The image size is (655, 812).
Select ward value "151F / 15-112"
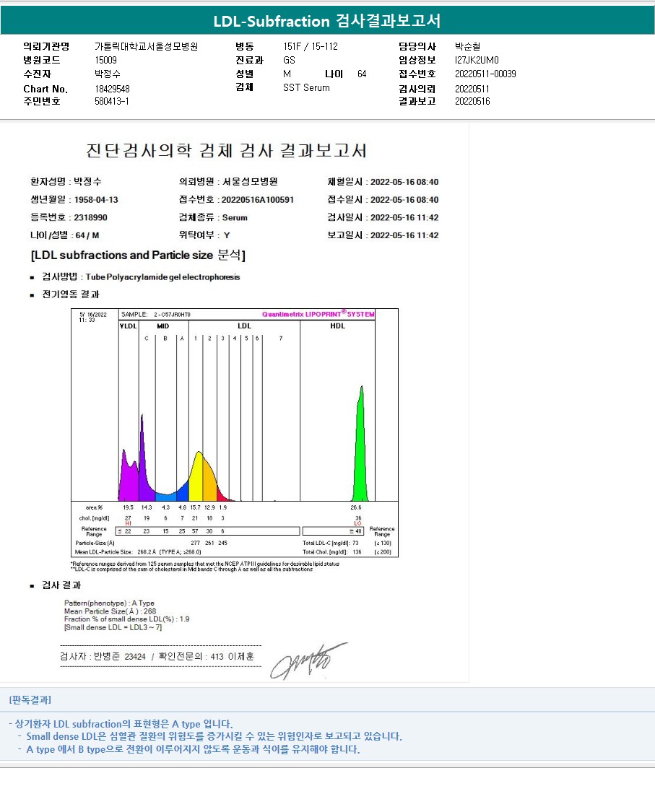[x=311, y=47]
